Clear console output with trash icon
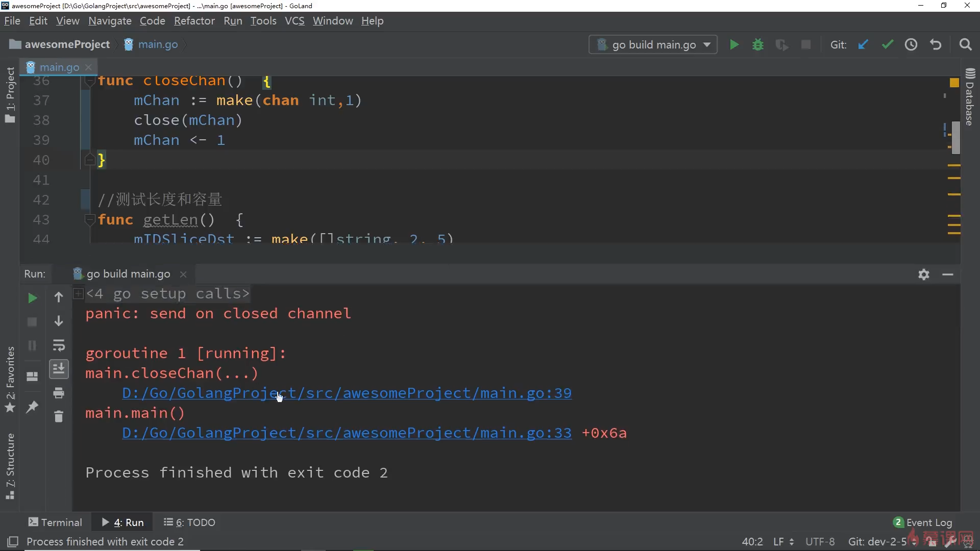Viewport: 980px width, 551px height. (x=59, y=417)
